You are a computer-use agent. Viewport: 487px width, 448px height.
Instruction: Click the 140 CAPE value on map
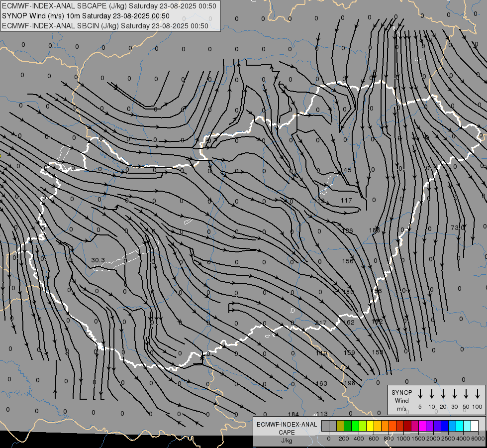(321, 353)
